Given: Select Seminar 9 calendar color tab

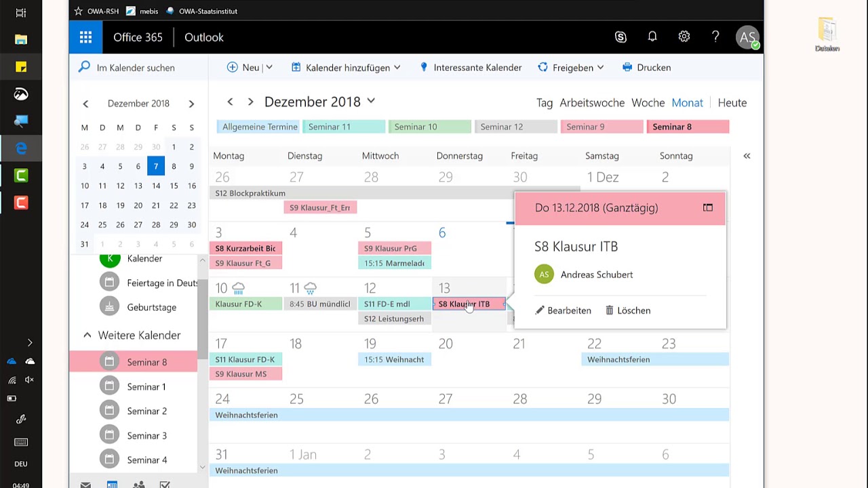Looking at the screenshot, I should coord(601,127).
